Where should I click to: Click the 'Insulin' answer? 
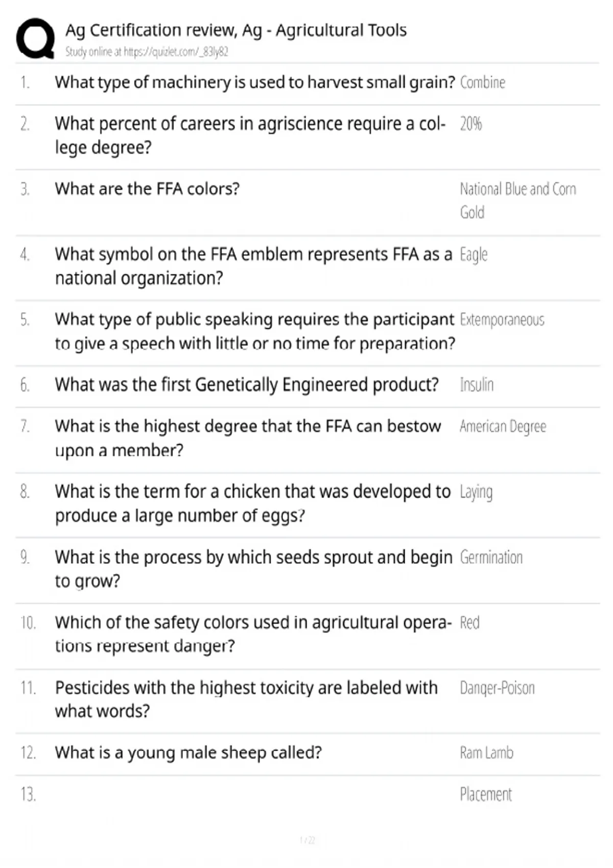(x=477, y=384)
